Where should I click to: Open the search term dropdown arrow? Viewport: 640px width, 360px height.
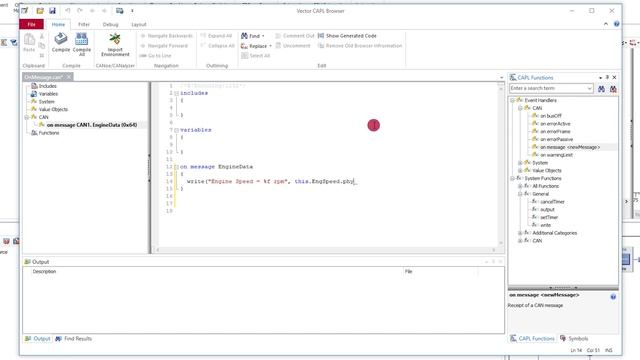[589, 89]
